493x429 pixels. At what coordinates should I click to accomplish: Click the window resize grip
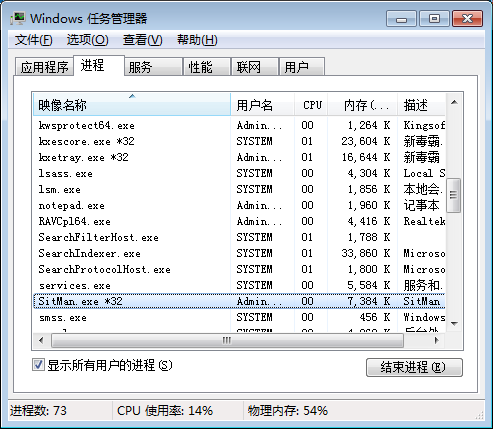[x=479, y=415]
